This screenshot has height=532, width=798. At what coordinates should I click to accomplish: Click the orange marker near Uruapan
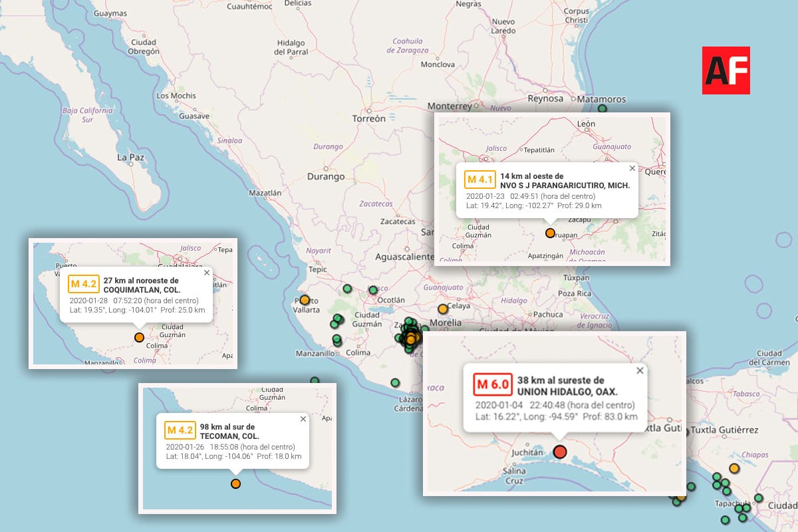(550, 233)
